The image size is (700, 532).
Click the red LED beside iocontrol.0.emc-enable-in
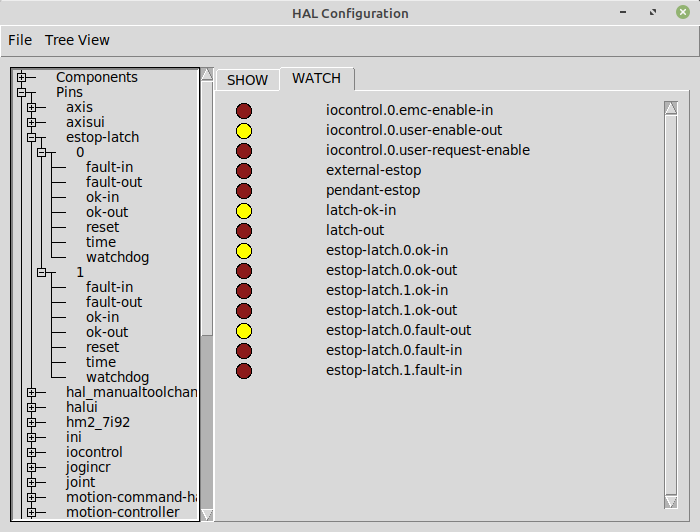(244, 111)
